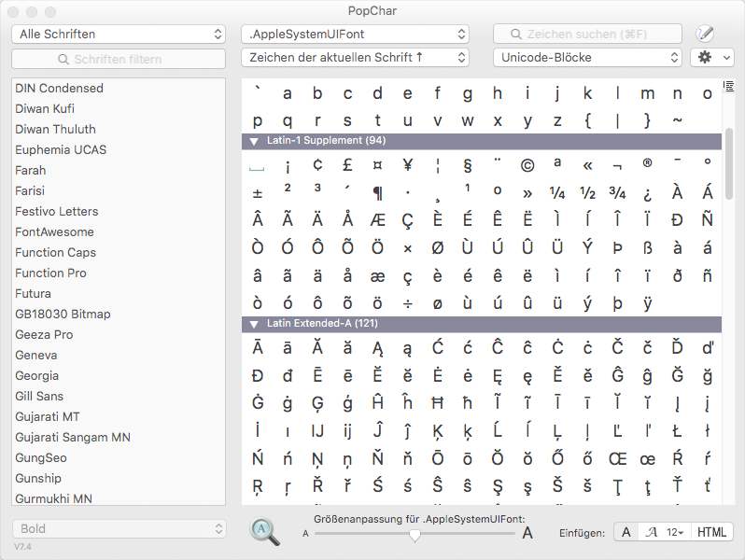Set insert mode to styled script A

click(651, 532)
